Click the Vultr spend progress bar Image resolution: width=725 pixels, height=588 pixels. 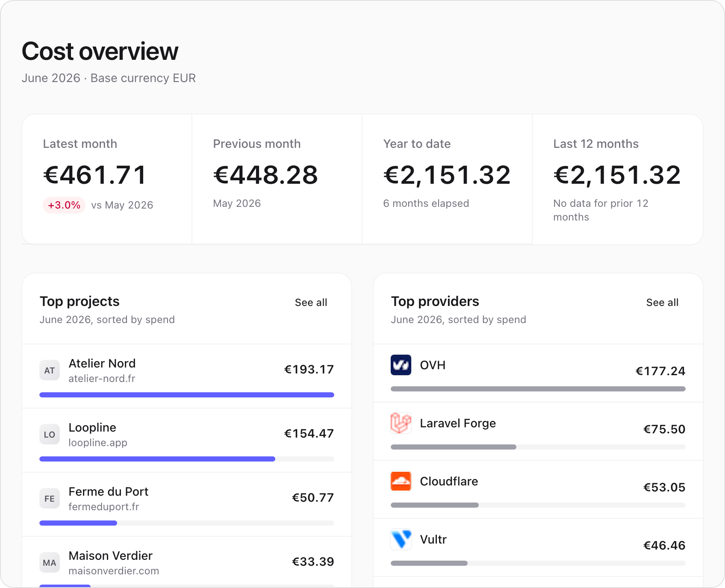538,563
